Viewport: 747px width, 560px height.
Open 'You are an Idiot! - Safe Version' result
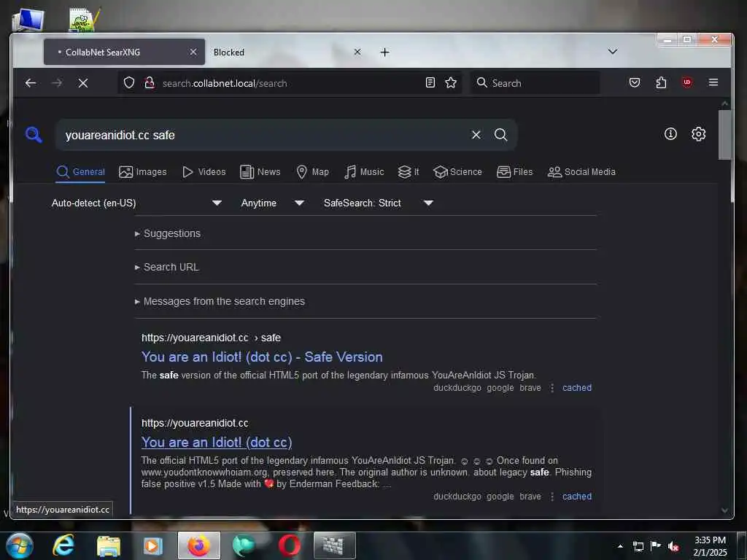(262, 357)
